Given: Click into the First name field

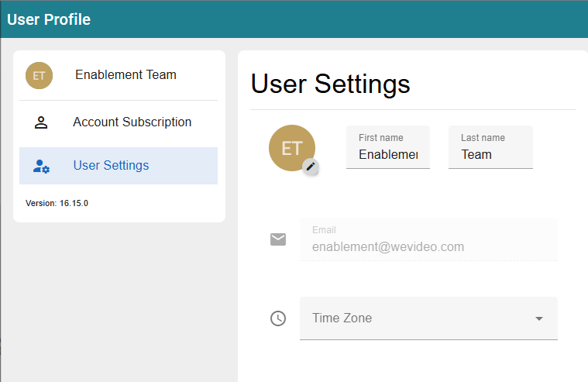Looking at the screenshot, I should pos(388,147).
